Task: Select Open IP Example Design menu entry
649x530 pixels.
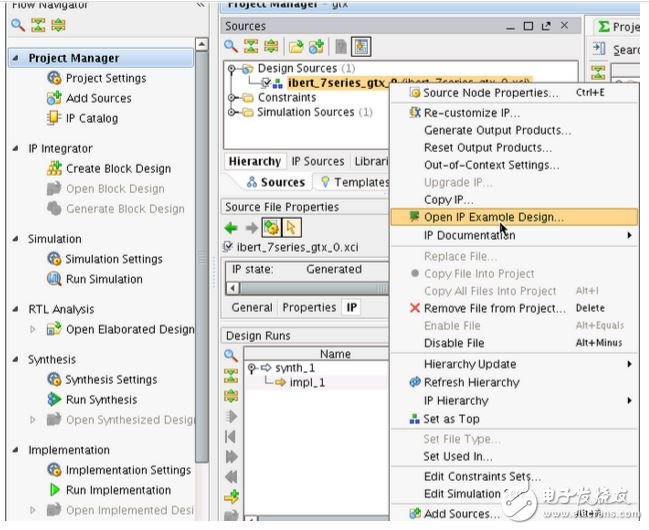Action: click(493, 216)
